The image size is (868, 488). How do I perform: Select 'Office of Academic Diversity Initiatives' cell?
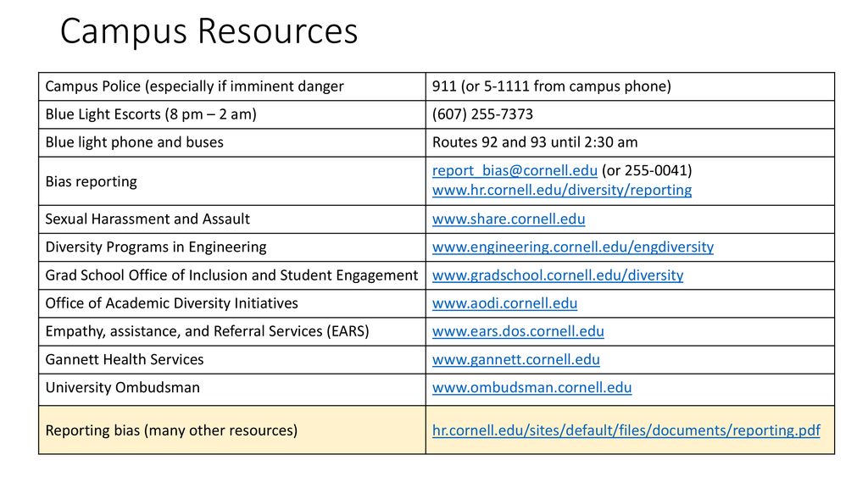(232, 303)
